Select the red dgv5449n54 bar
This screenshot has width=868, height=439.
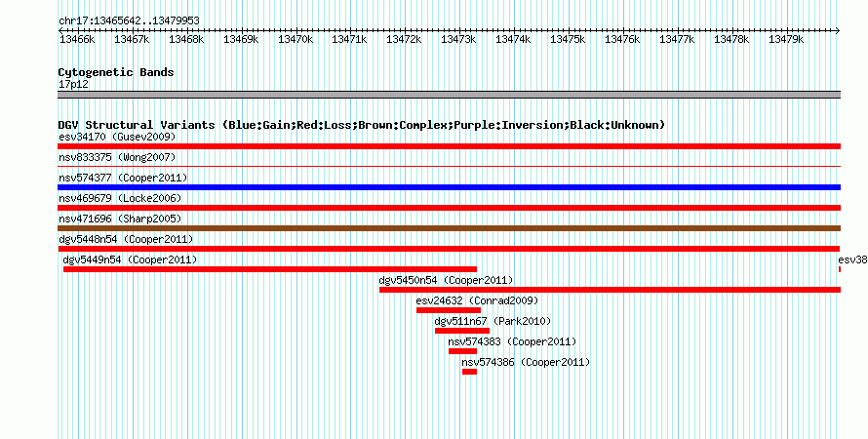(x=269, y=269)
